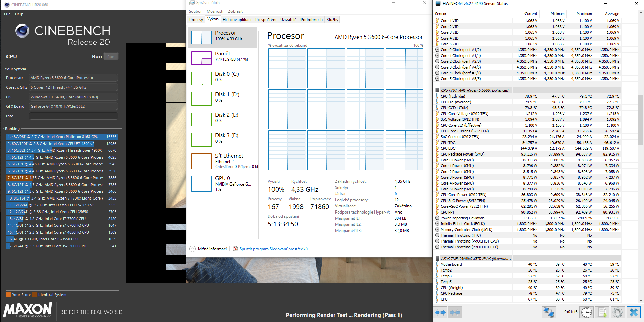Select Disk 3 (F:) in the sidebar
Image resolution: width=644 pixels, height=322 pixels.
[x=223, y=140]
